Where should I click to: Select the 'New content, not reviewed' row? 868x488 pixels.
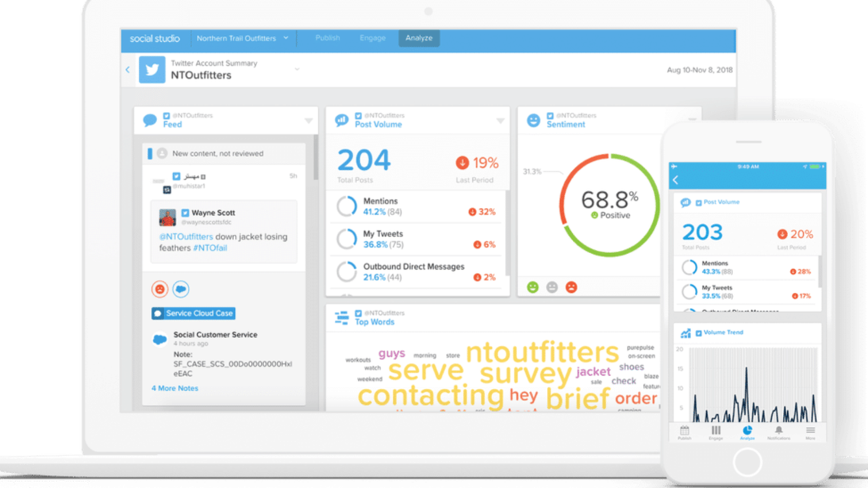pos(223,154)
